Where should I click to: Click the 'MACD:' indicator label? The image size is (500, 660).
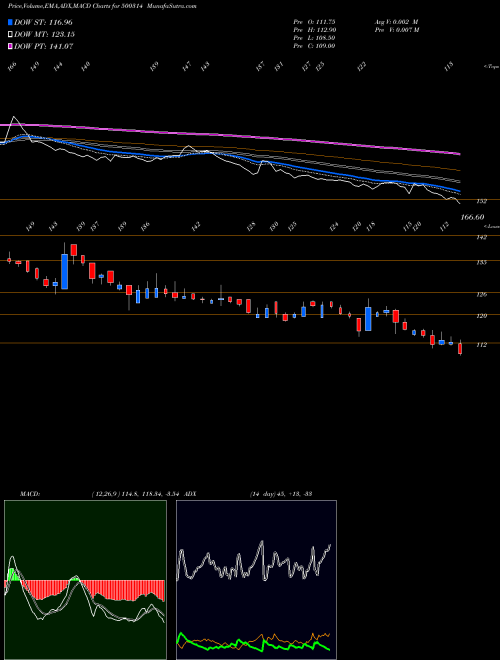point(30,494)
